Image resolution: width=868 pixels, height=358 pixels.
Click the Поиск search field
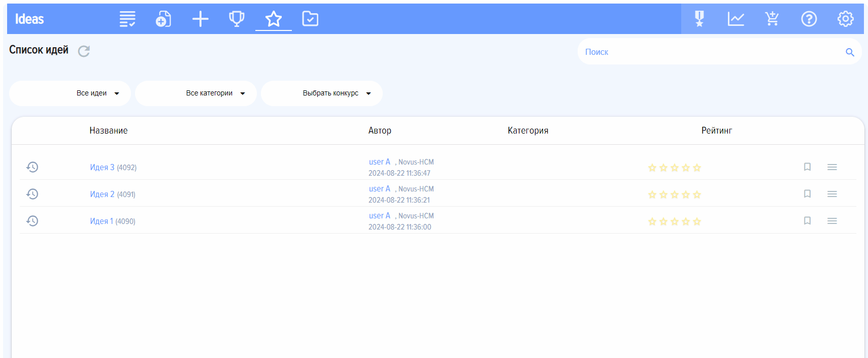coord(711,52)
